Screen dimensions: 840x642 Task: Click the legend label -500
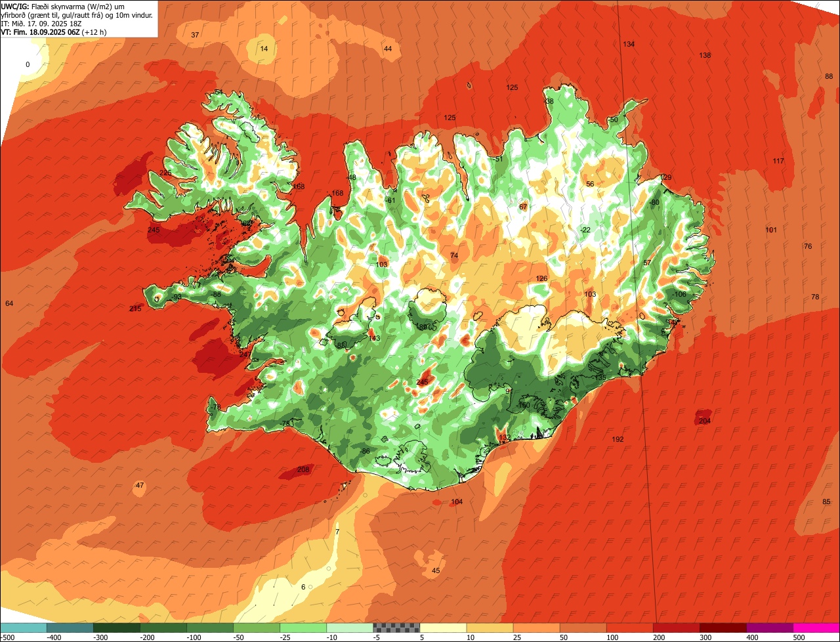click(7, 637)
